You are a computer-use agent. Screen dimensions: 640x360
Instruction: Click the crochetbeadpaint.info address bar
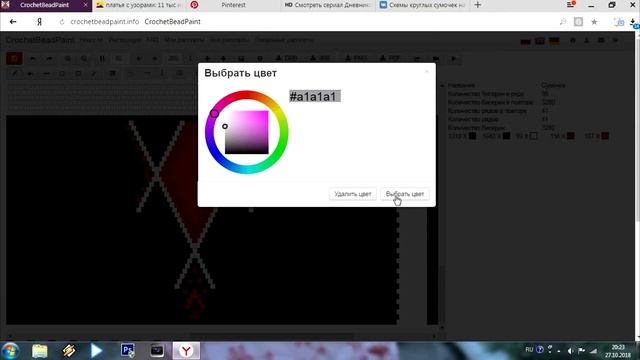tap(104, 22)
